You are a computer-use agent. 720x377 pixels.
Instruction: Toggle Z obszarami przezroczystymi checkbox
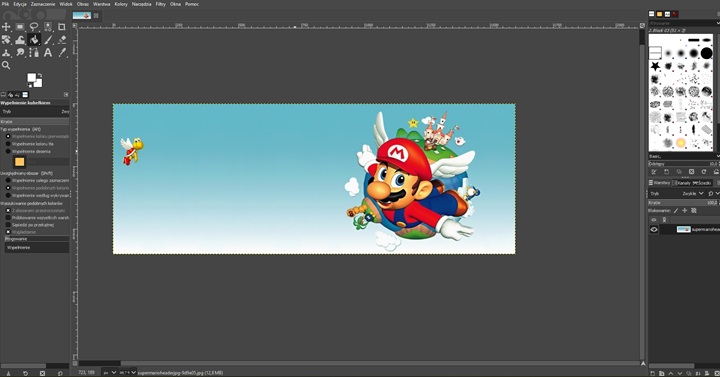tap(8, 210)
